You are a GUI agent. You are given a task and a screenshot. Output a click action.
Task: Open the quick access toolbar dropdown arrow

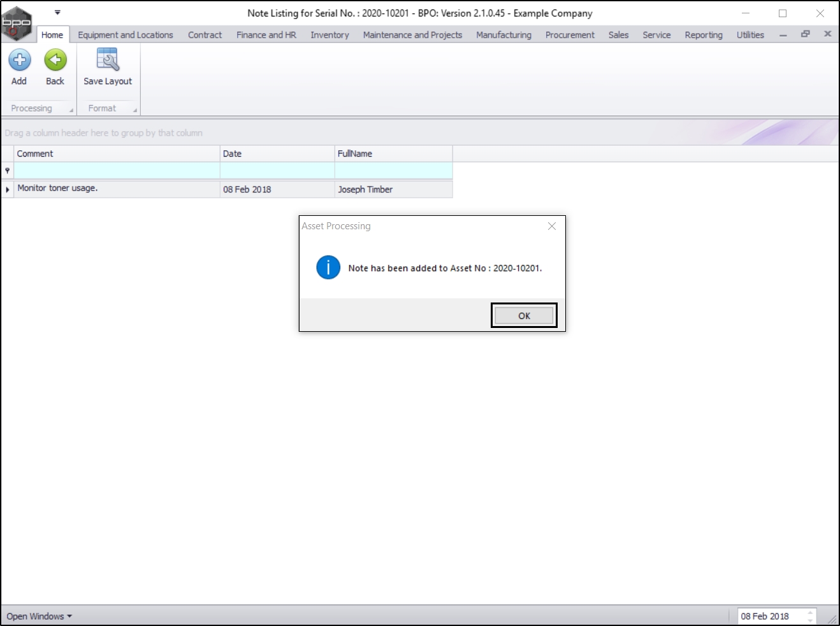pos(57,12)
